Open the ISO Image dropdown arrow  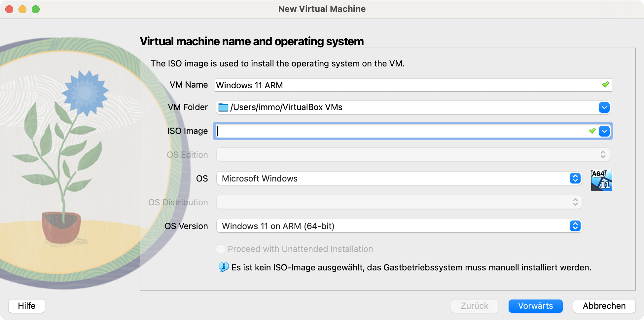(604, 131)
